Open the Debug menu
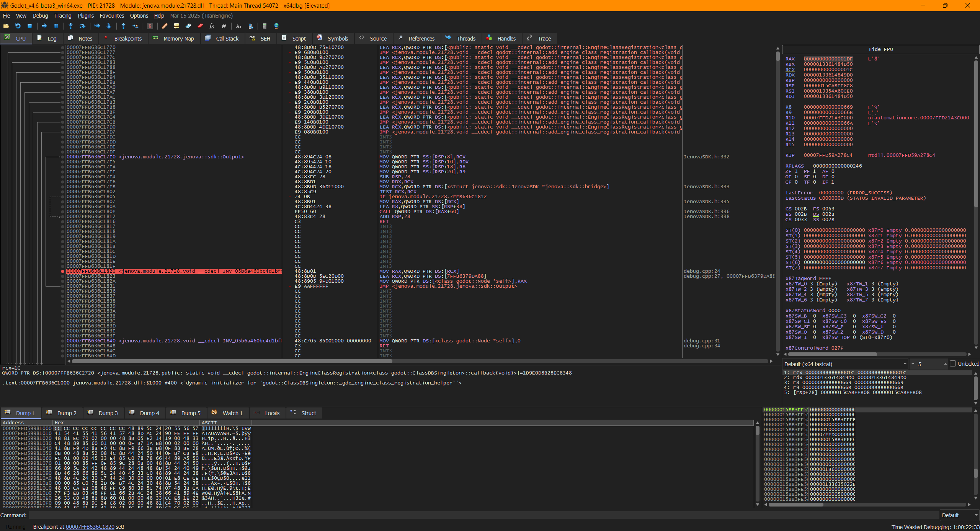 [40, 16]
